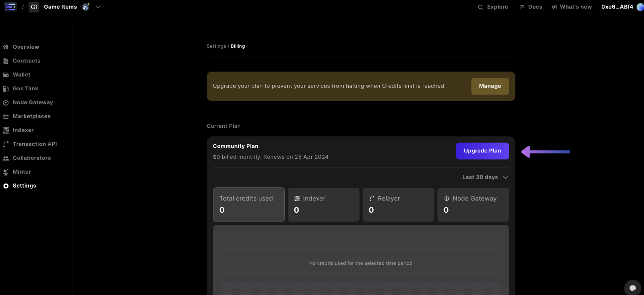Open the Docs external link
644x295 pixels.
[x=531, y=7]
